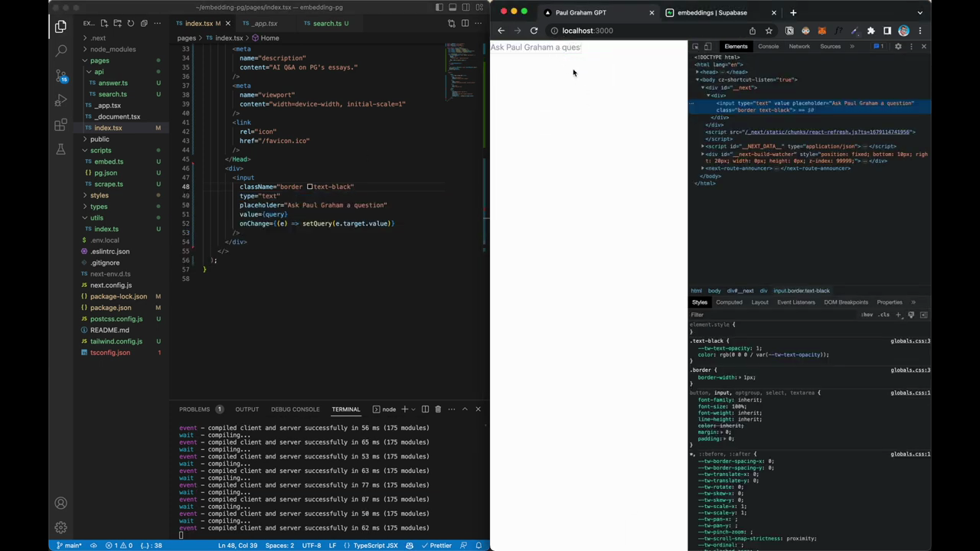Open the MetaMask fox extension

coord(822,31)
